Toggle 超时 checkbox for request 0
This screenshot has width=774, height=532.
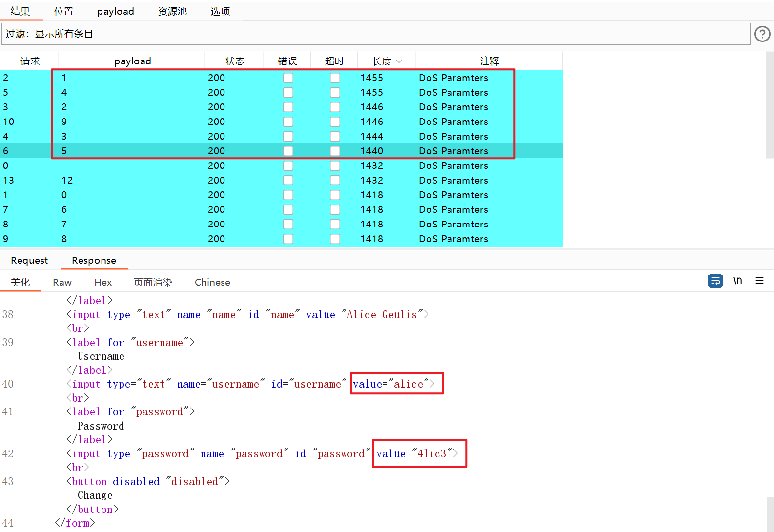(335, 165)
